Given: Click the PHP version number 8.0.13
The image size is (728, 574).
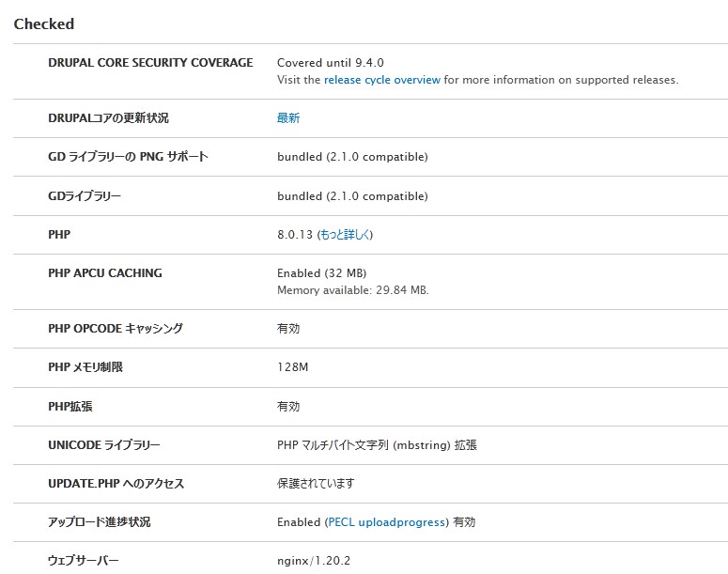Looking at the screenshot, I should (295, 234).
